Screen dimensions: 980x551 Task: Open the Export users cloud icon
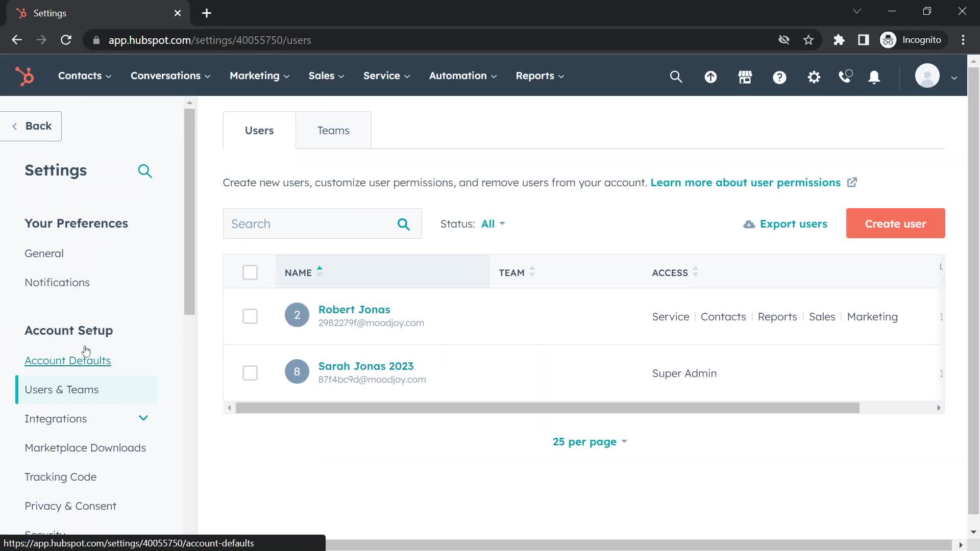[x=748, y=223]
